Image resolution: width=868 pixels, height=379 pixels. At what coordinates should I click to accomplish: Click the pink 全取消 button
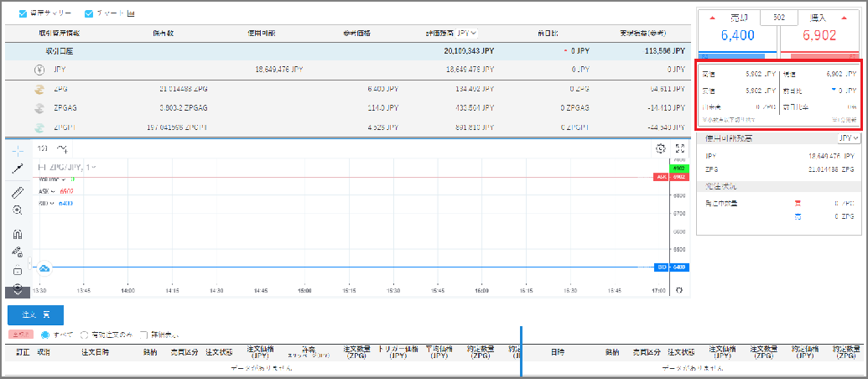pos(22,335)
